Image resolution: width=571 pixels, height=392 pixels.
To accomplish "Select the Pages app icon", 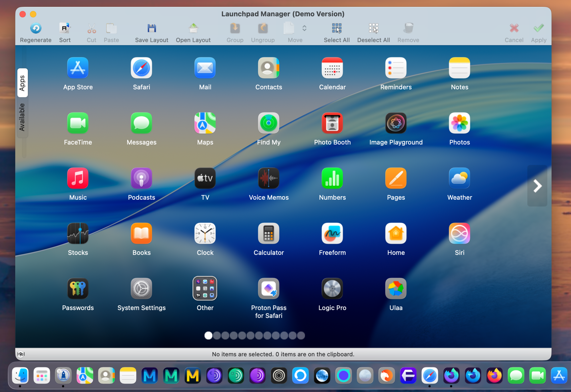I will (x=396, y=178).
